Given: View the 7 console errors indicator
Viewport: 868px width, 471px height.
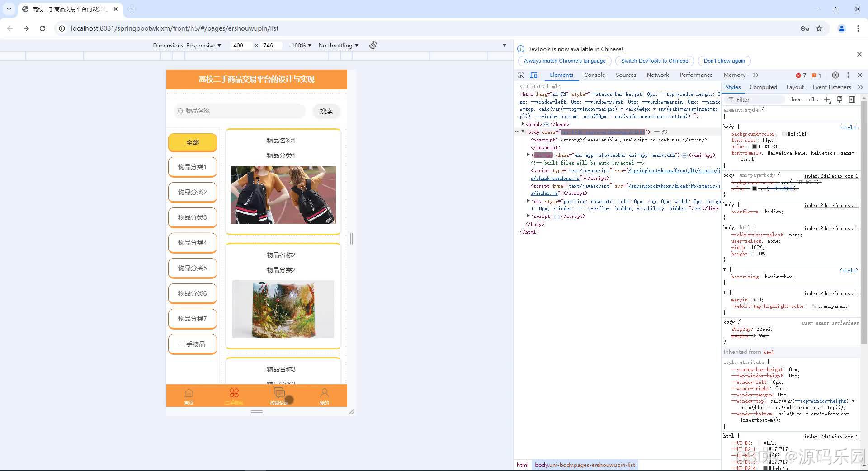Looking at the screenshot, I should pyautogui.click(x=801, y=75).
